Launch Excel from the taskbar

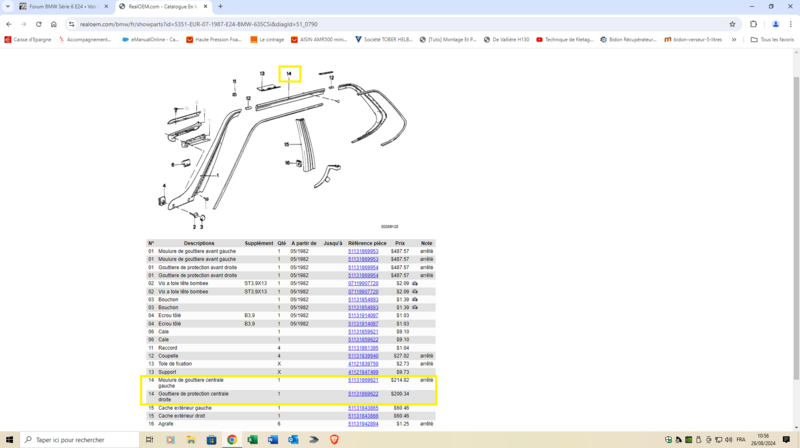[253, 440]
